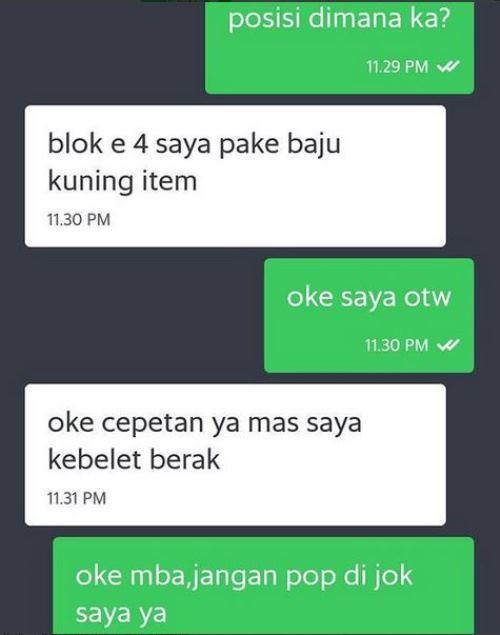Image resolution: width=500 pixels, height=635 pixels.
Task: Click the 11.29 PM timestamp
Action: pyautogui.click(x=397, y=66)
